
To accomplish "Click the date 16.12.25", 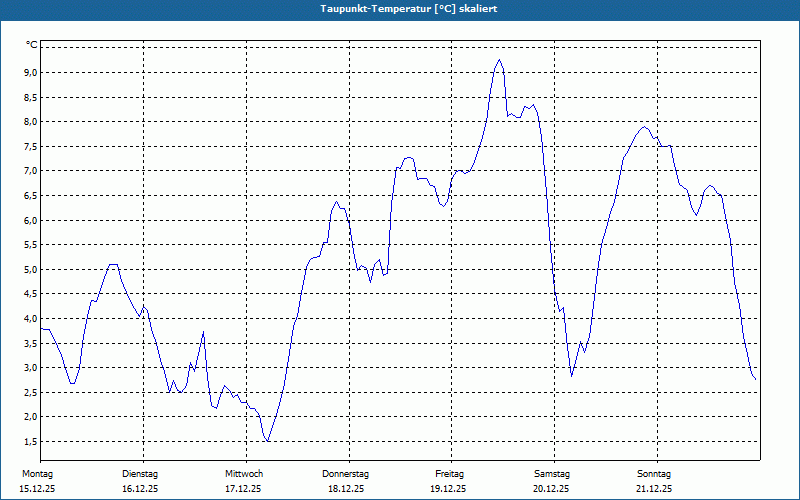I will (140, 489).
